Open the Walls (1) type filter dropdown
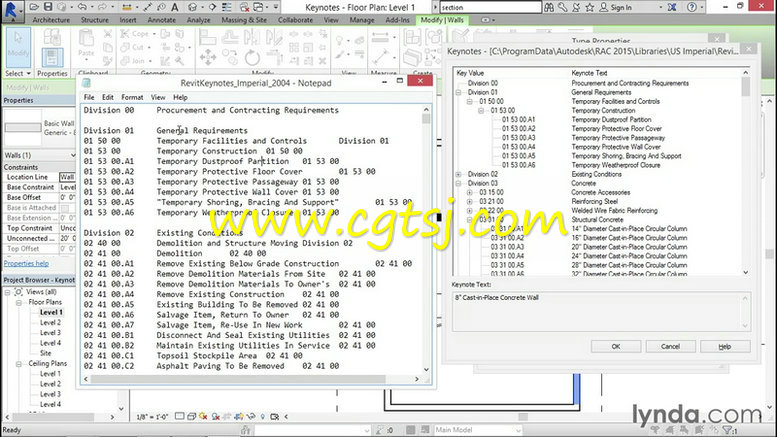Viewport: 777px width, 437px height. (x=73, y=155)
